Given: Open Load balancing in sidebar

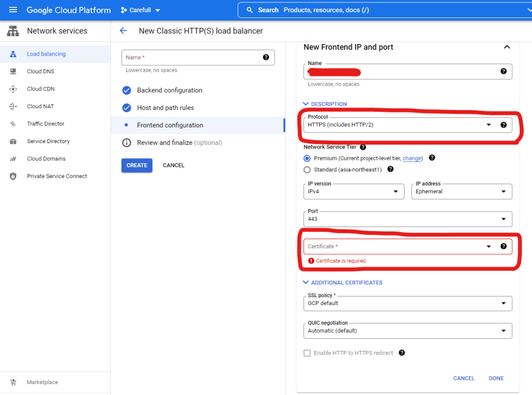Looking at the screenshot, I should (x=55, y=54).
